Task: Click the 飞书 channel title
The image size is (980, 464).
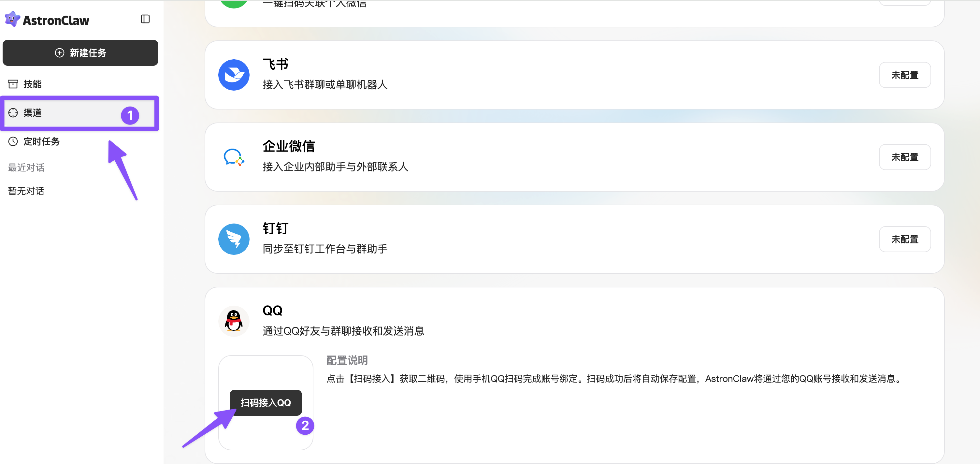Action: point(275,64)
